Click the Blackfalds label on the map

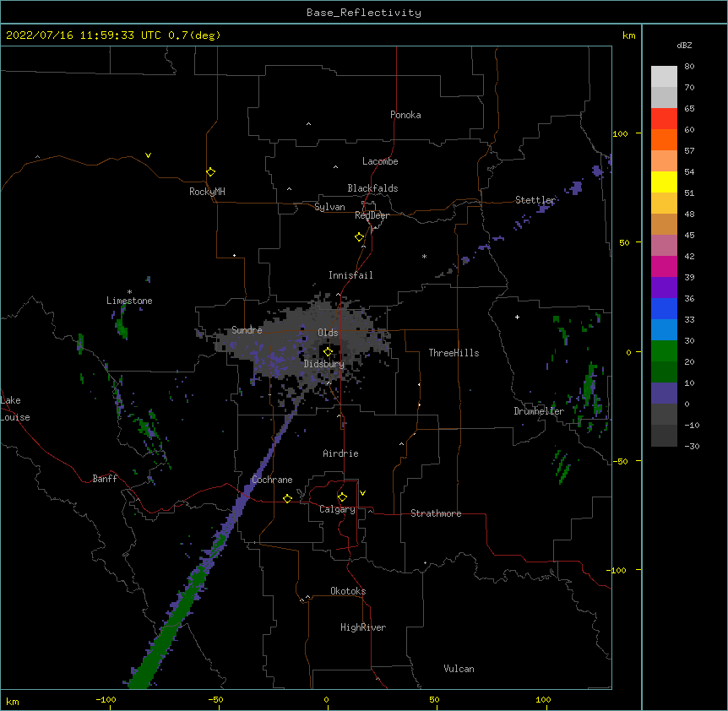point(372,188)
